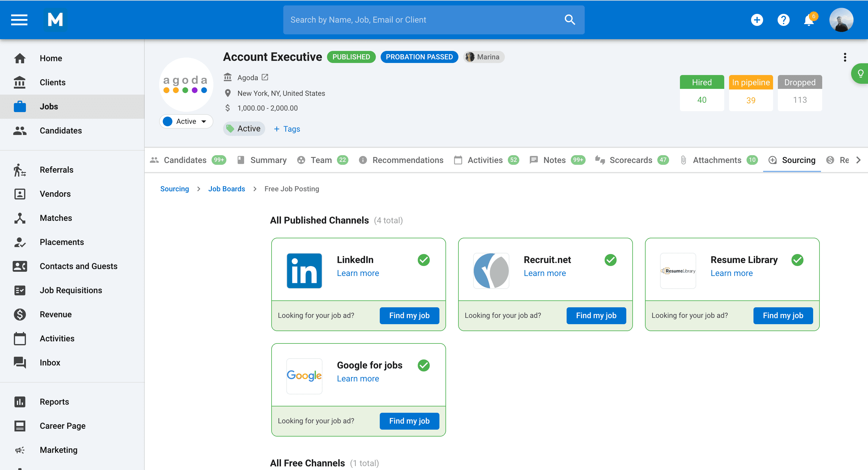Open Clients in sidebar

pyautogui.click(x=72, y=83)
